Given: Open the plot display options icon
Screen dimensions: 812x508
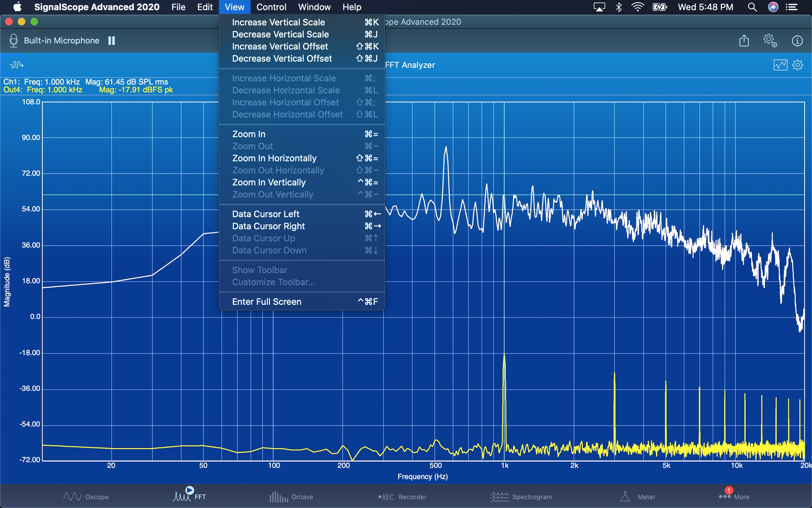Looking at the screenshot, I should (x=780, y=65).
